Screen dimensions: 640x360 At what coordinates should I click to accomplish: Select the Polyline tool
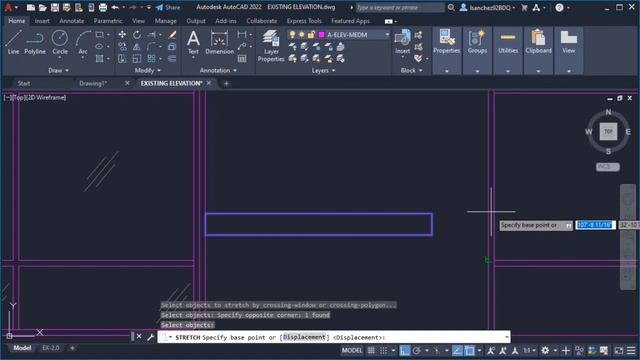click(35, 42)
